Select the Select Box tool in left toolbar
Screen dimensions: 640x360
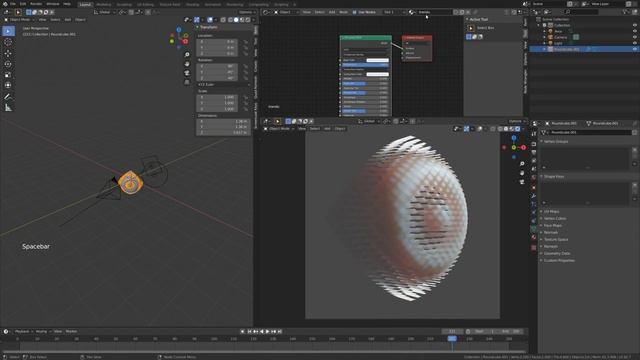(x=8, y=31)
